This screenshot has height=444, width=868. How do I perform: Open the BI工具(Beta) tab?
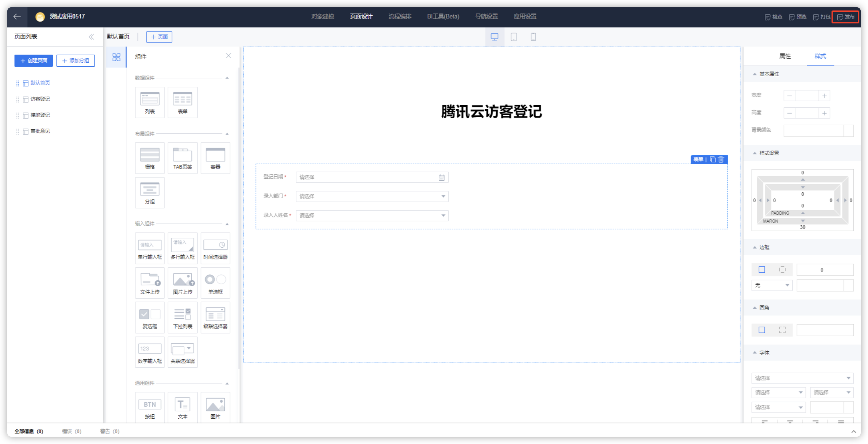click(x=443, y=16)
